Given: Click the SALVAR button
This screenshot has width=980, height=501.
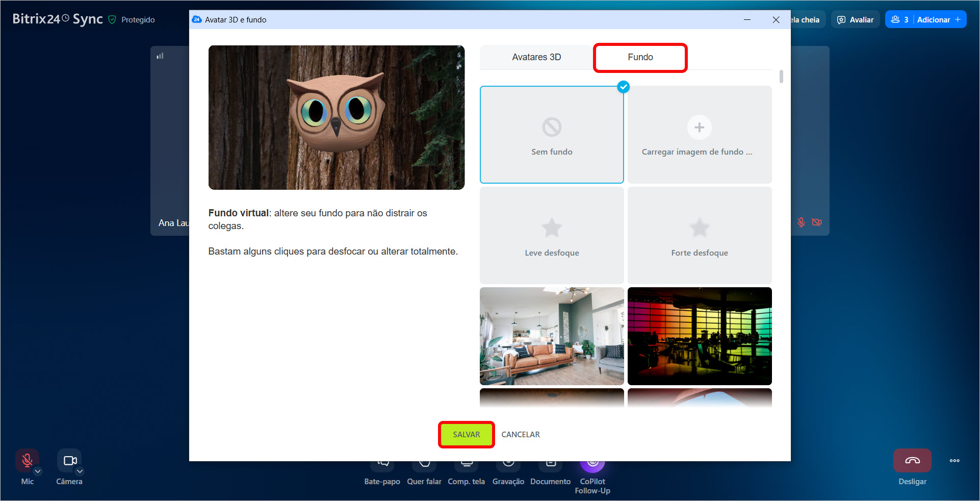Looking at the screenshot, I should pyautogui.click(x=466, y=435).
